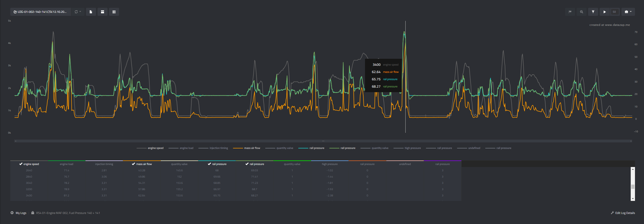This screenshot has width=644, height=224.
Task: Uncheck the mass air flow column
Action: pos(142,164)
